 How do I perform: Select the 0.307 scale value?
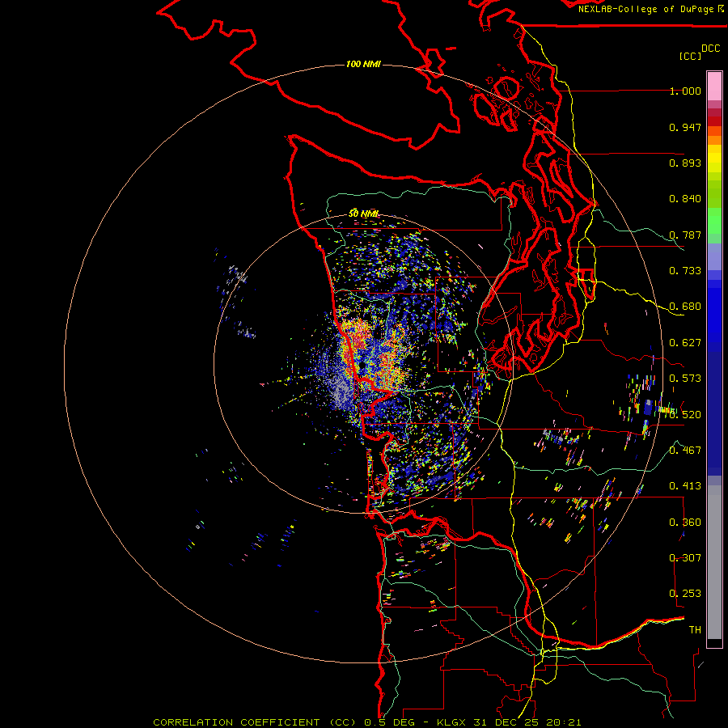click(x=685, y=558)
